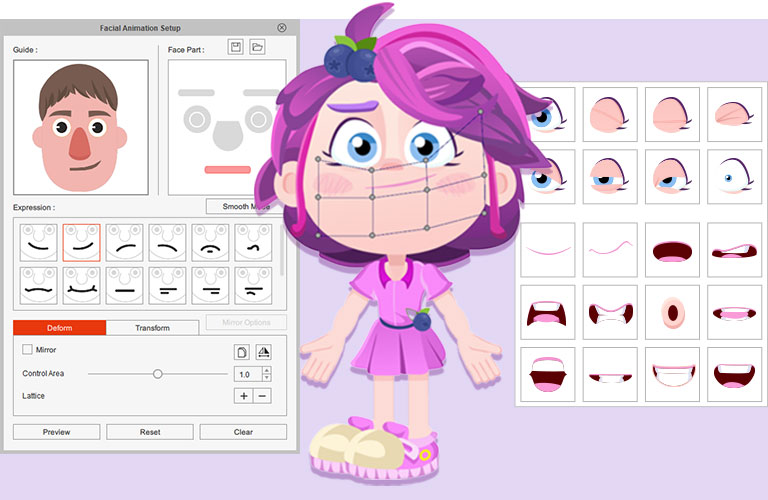Open face part folder icon
This screenshot has width=768, height=500.
257,47
